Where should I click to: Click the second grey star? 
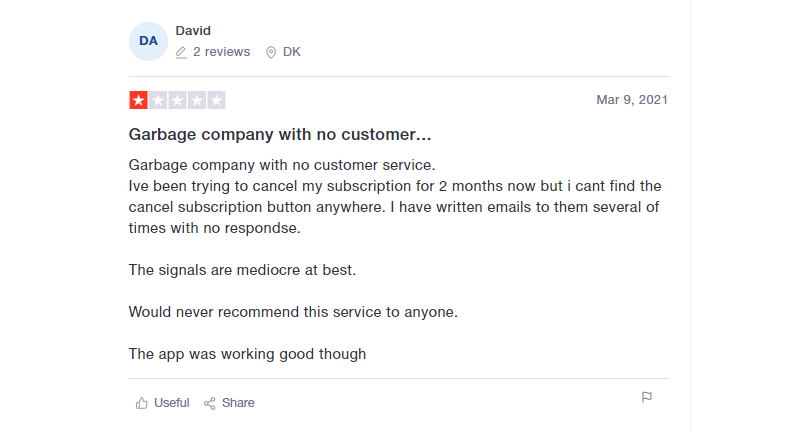[x=158, y=100]
